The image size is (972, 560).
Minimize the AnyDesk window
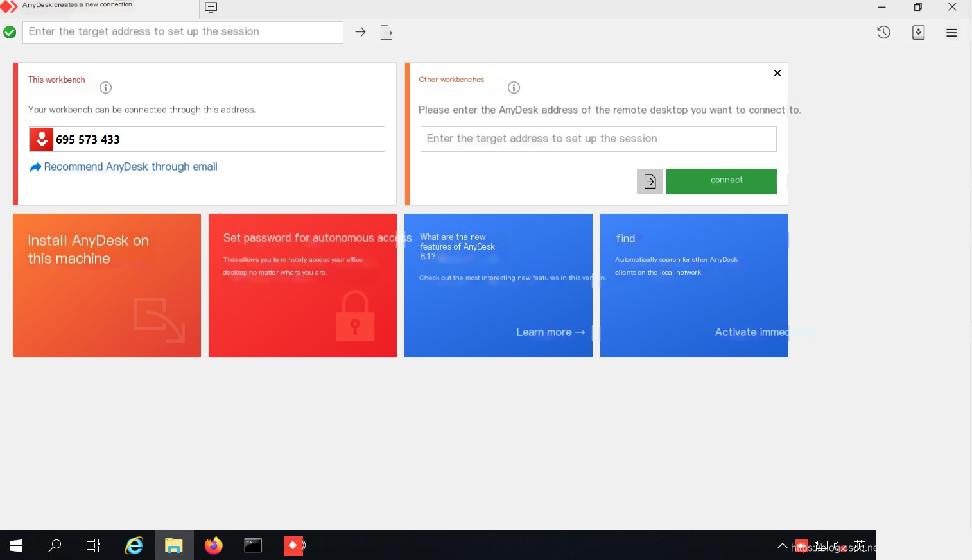pos(881,7)
